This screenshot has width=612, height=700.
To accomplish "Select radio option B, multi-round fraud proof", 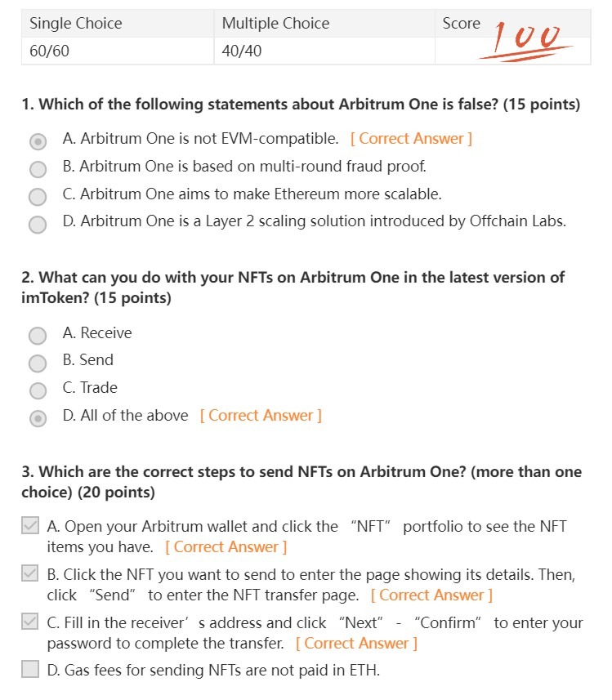I will [38, 169].
